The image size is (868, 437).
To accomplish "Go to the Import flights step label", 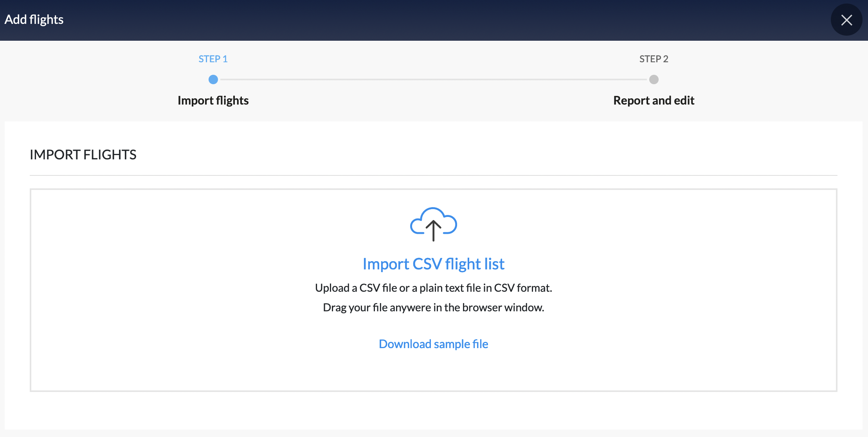I will point(213,101).
